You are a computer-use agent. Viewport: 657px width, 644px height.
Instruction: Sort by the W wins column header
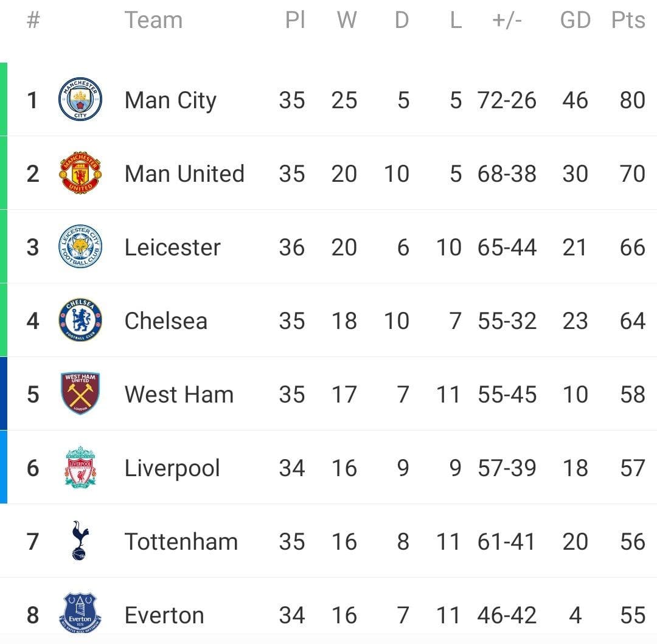[346, 20]
